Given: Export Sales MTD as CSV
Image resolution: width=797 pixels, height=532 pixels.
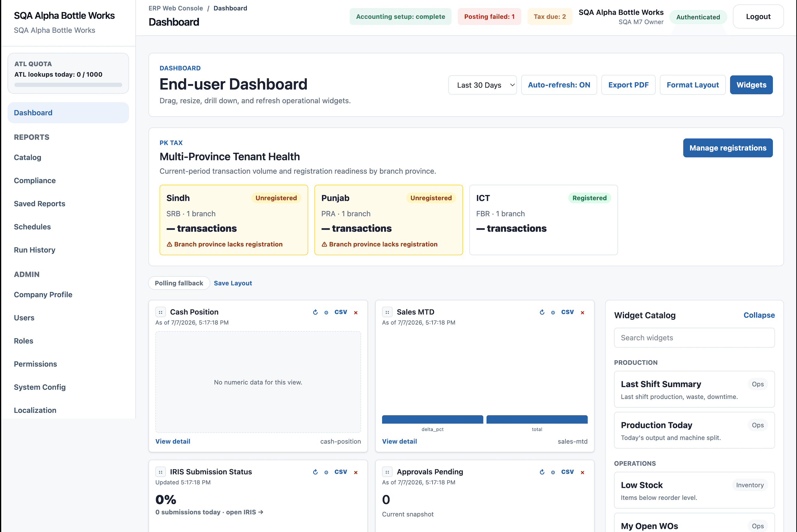Looking at the screenshot, I should pyautogui.click(x=567, y=312).
